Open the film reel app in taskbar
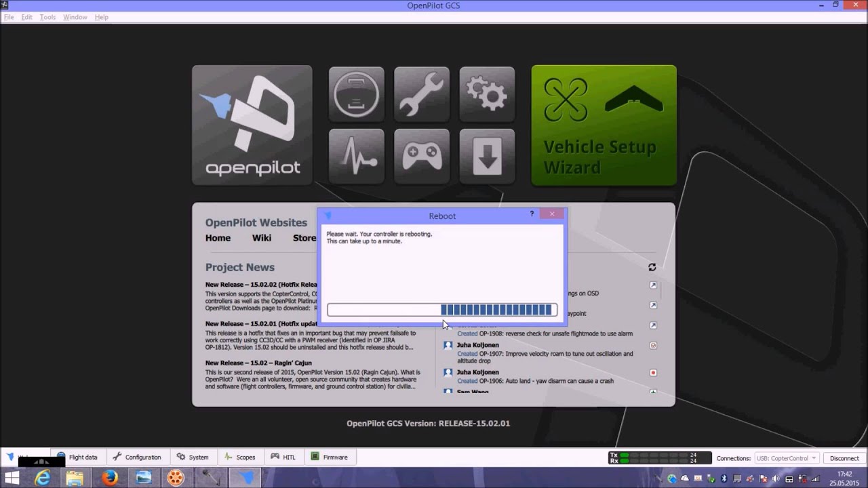The height and width of the screenshot is (488, 868). (175, 478)
